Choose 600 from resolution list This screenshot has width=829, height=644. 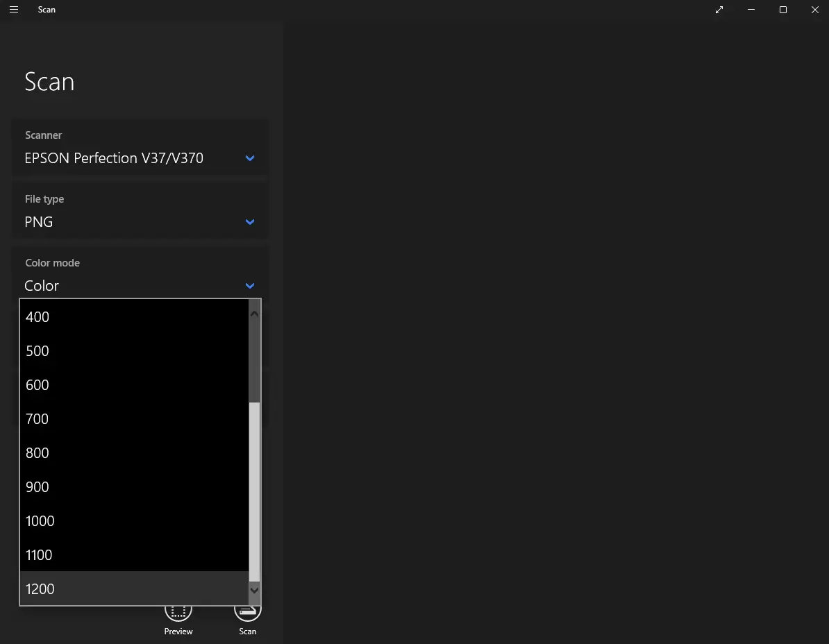pyautogui.click(x=134, y=384)
